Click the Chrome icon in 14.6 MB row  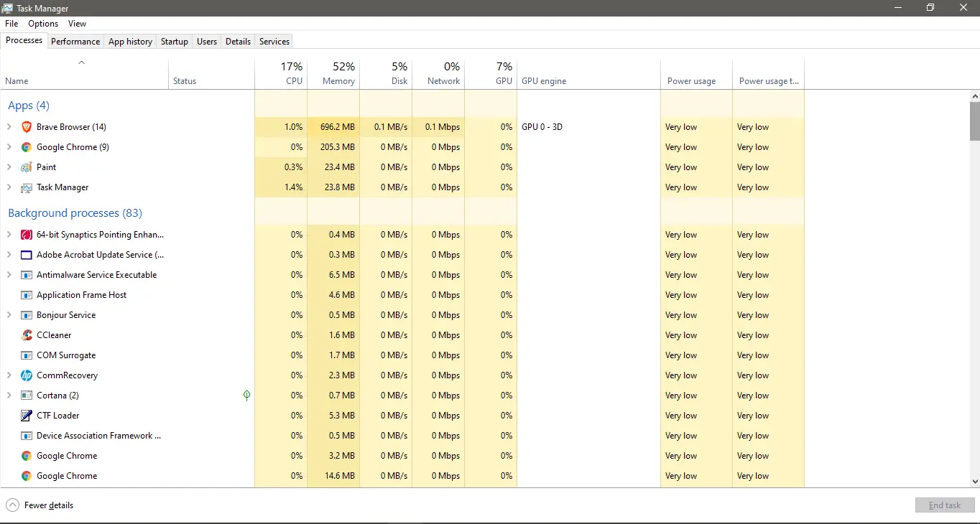tap(27, 476)
